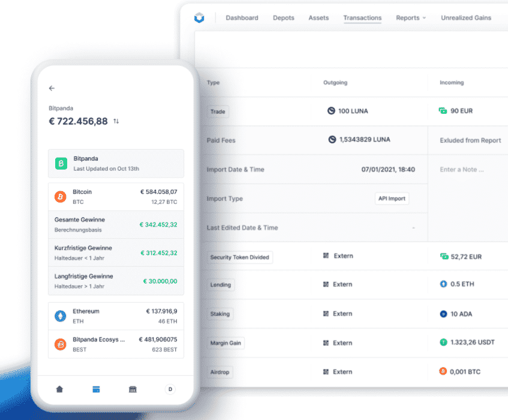The image size is (508, 420).
Task: Click the Extern icon in the Lending row
Action: (x=326, y=285)
